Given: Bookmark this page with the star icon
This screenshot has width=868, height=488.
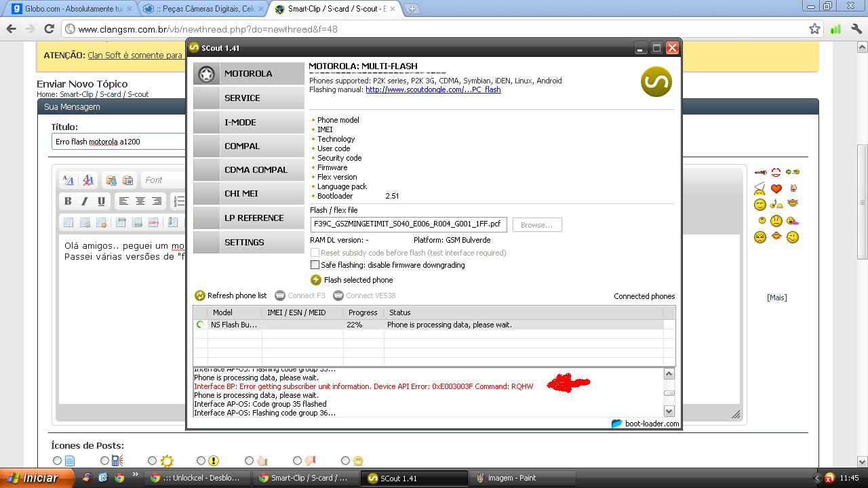Looking at the screenshot, I should coord(814,29).
